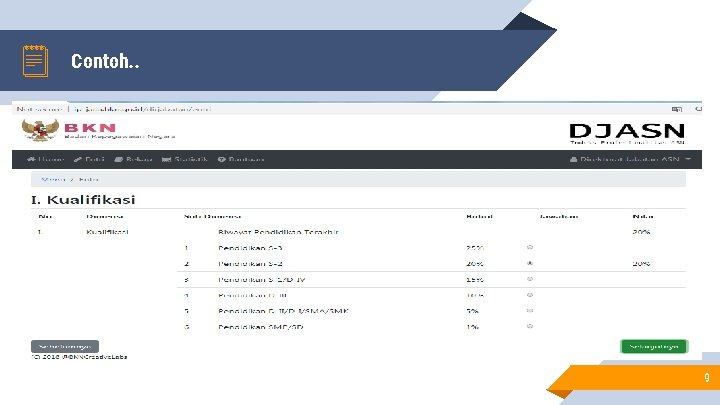Click the '© 2018 #BKNCreativeLabs' footer text
The height and width of the screenshot is (405, 720).
(79, 357)
